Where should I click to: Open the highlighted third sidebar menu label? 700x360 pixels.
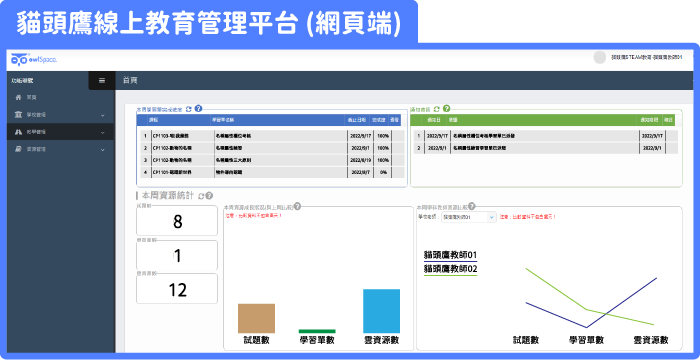(x=36, y=132)
